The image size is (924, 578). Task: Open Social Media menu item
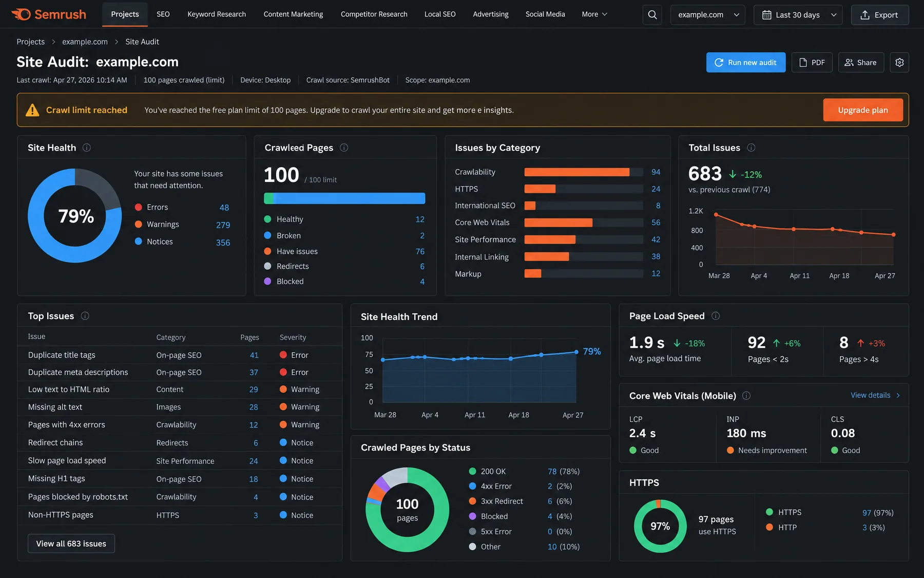point(545,14)
